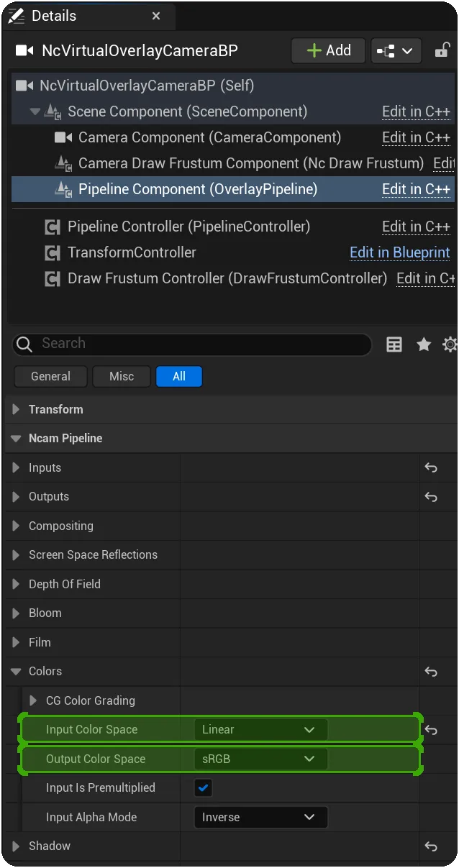Expand the Bloom property group

point(16,613)
